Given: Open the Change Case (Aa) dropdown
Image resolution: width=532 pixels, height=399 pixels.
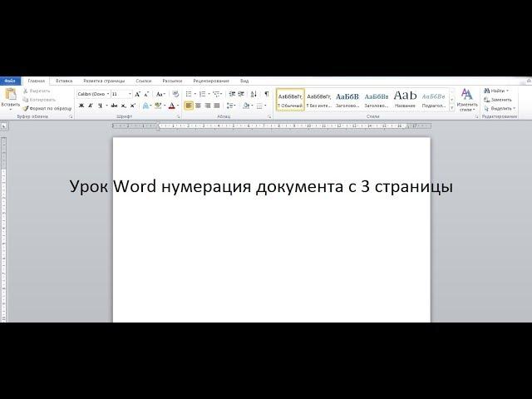Looking at the screenshot, I should (160, 94).
